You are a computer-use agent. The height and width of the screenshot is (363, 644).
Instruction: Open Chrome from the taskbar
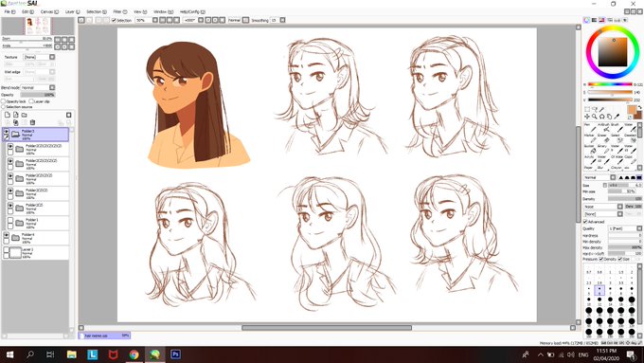tap(134, 354)
